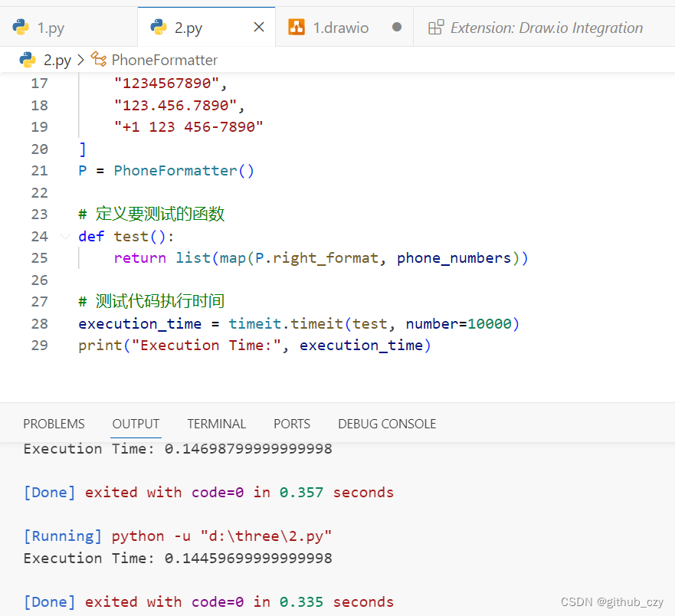The height and width of the screenshot is (616, 675).
Task: Click line number 21 in gutter
Action: pos(39,171)
